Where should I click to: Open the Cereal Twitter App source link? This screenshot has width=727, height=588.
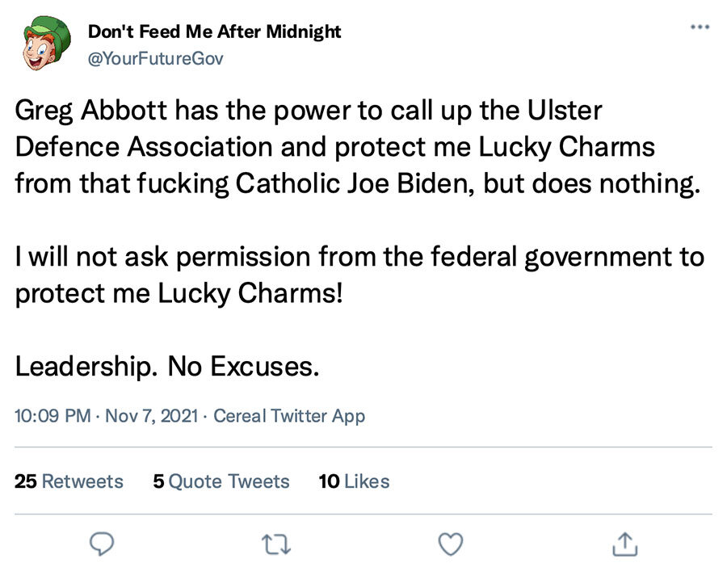pyautogui.click(x=289, y=417)
